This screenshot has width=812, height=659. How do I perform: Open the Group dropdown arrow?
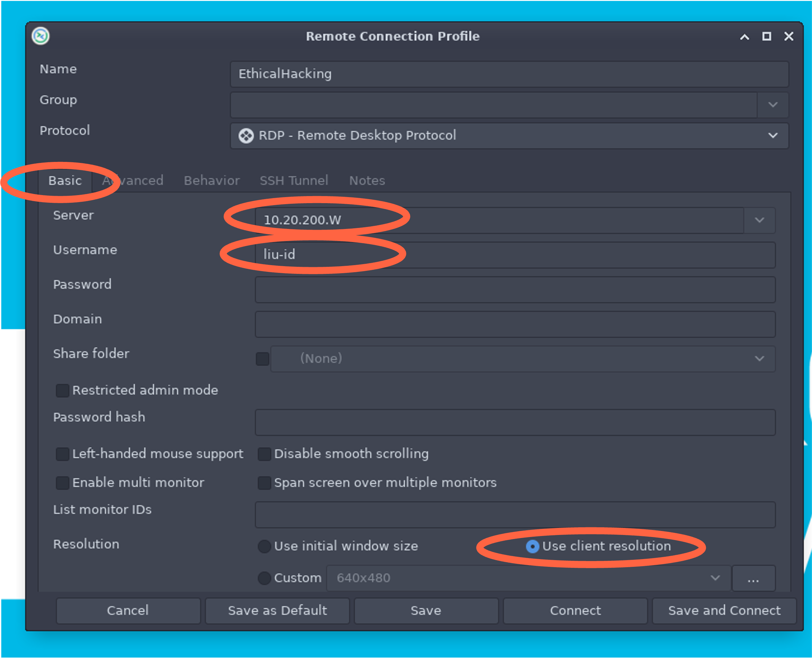coord(772,104)
